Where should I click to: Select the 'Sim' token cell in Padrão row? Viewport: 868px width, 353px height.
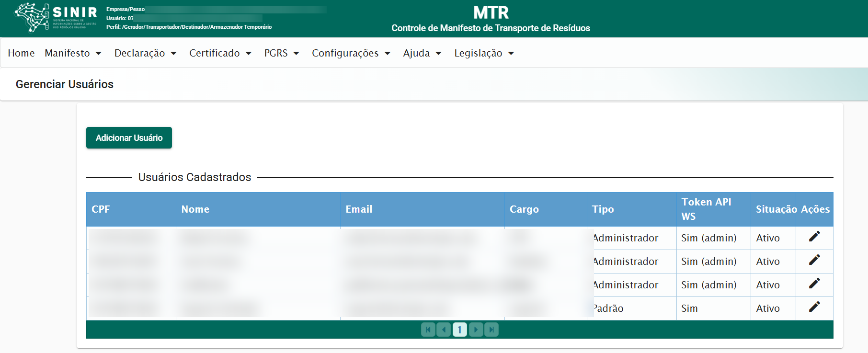714,308
